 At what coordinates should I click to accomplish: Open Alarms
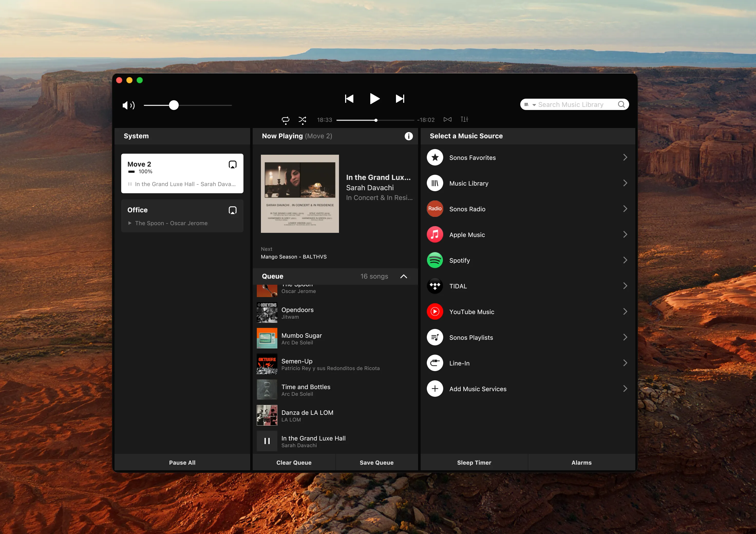581,463
